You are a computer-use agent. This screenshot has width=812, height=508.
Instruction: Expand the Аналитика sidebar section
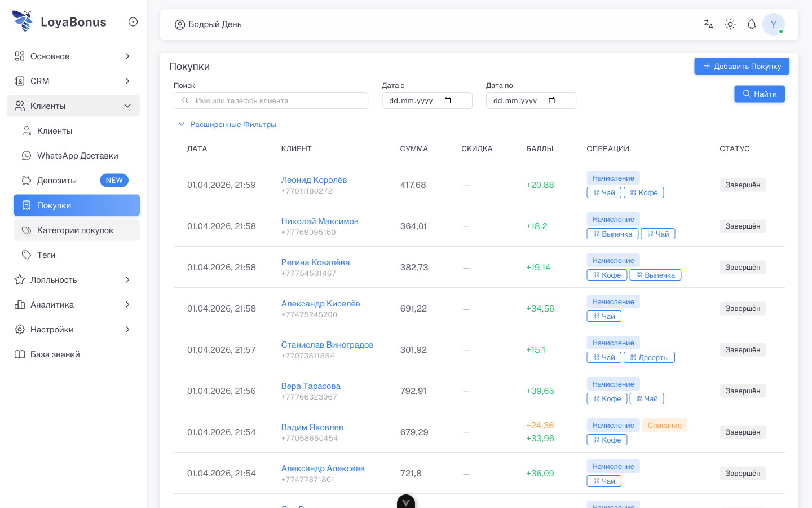pos(73,305)
